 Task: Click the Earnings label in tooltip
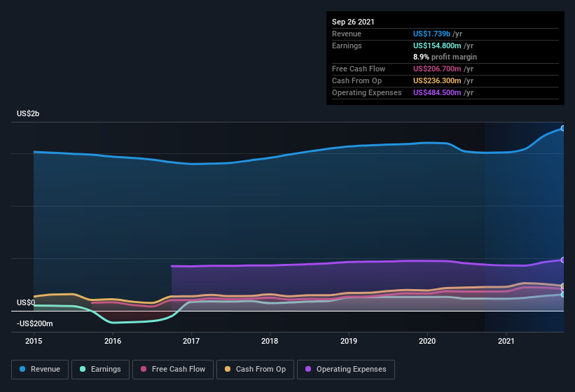tap(347, 45)
